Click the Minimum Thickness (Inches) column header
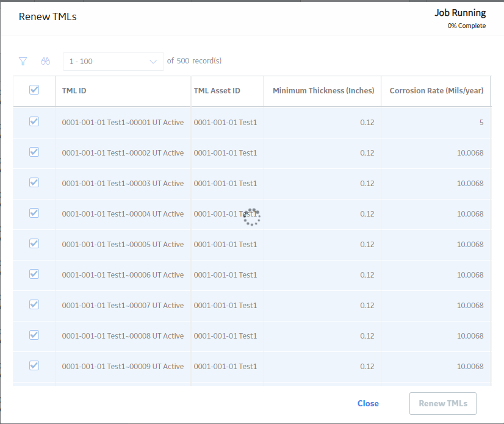The height and width of the screenshot is (424, 504). point(323,91)
